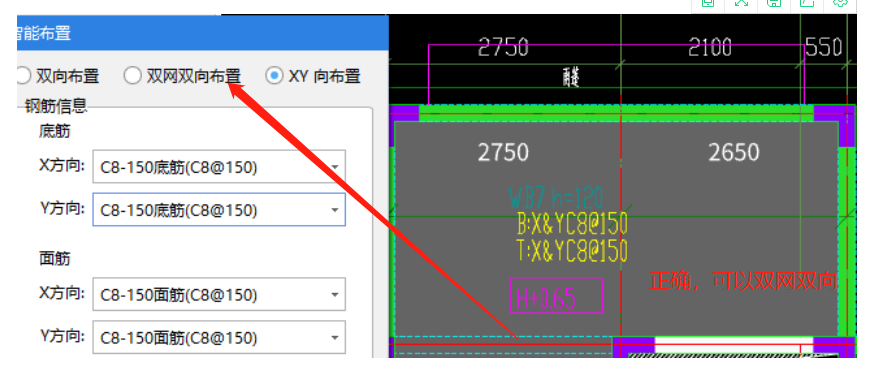Click the green mobile device icon
This screenshot has width=892, height=392.
(x=708, y=3)
